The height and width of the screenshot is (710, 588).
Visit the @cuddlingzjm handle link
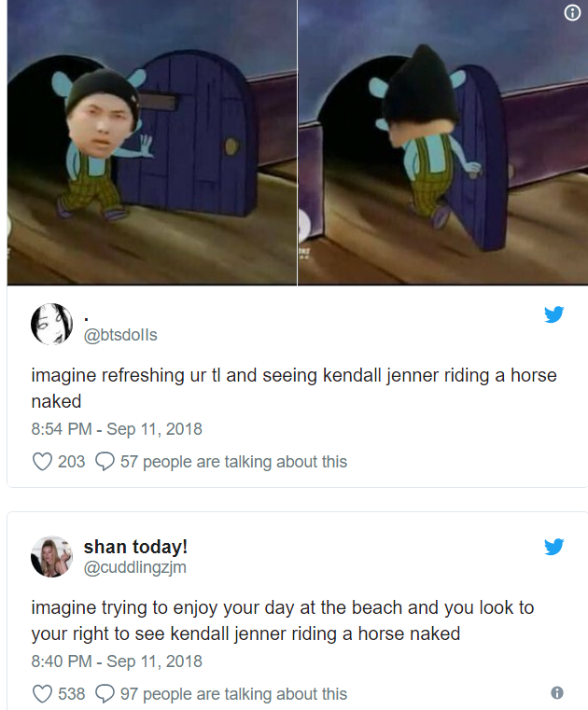point(135,567)
